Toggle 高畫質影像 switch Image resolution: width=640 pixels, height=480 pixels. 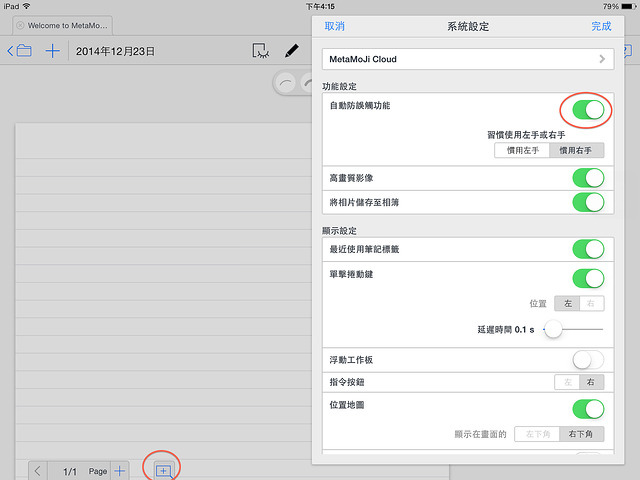tap(588, 178)
